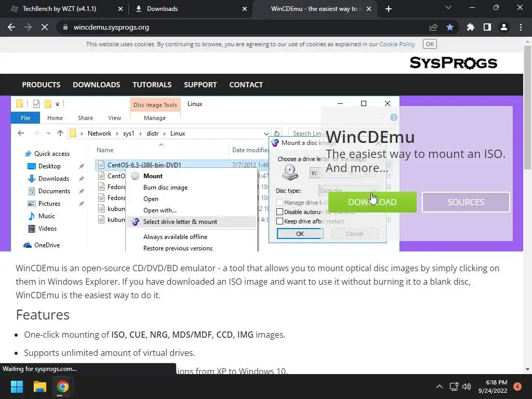Click the SOURCES button

tap(466, 202)
